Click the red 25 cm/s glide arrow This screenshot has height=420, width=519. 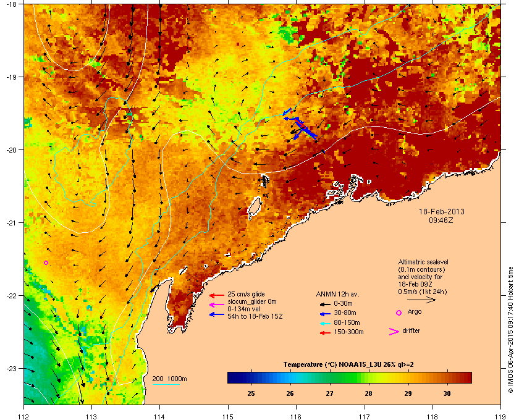tap(217, 295)
